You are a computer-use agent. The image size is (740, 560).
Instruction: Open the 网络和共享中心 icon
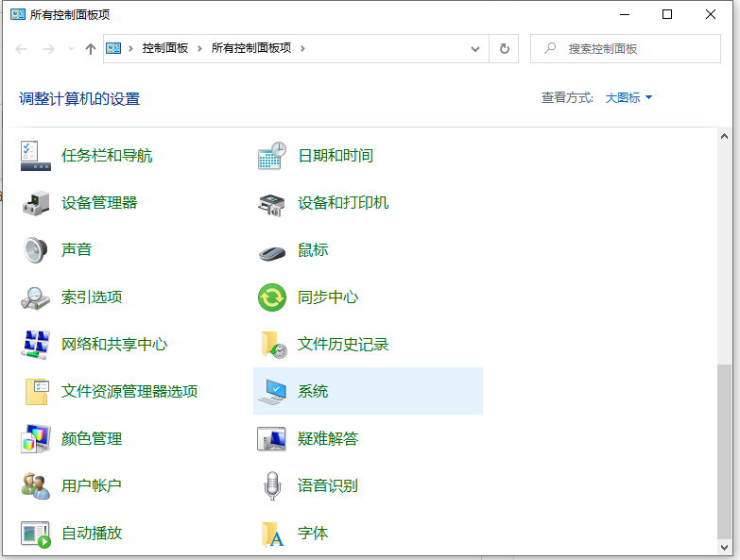35,345
